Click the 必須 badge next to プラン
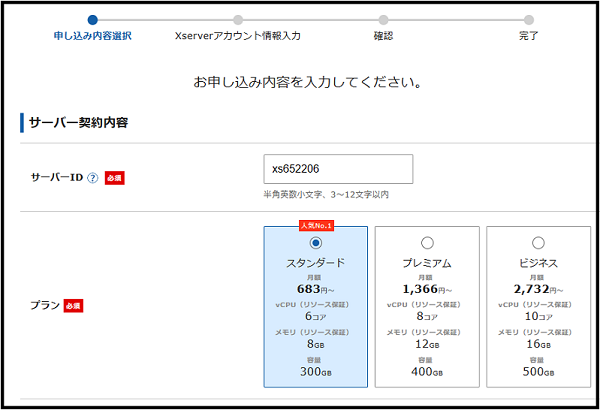This screenshot has width=600, height=410. 73,305
